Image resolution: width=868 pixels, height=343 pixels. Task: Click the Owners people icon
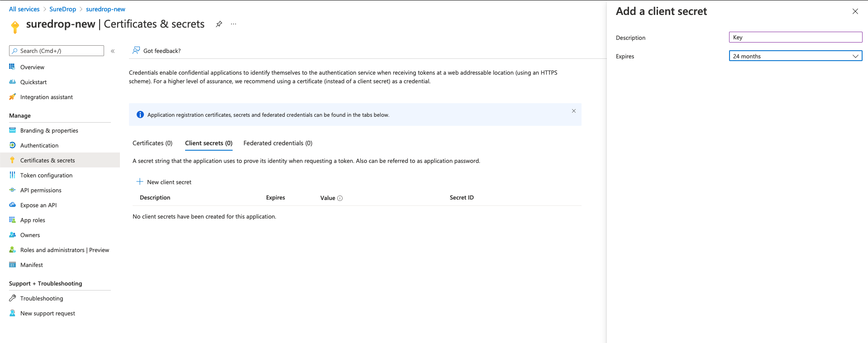12,235
